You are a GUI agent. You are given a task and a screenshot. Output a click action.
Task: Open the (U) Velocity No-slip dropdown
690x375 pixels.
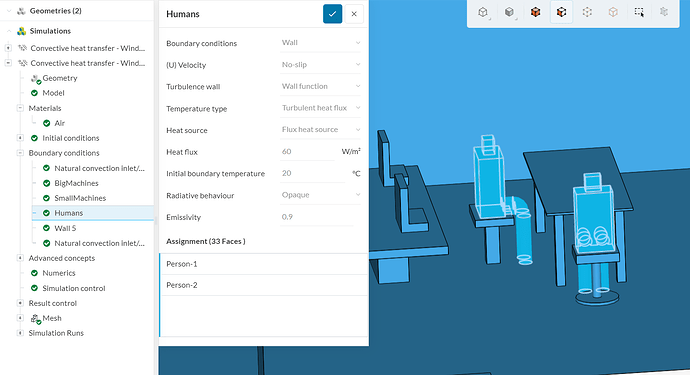tap(321, 65)
